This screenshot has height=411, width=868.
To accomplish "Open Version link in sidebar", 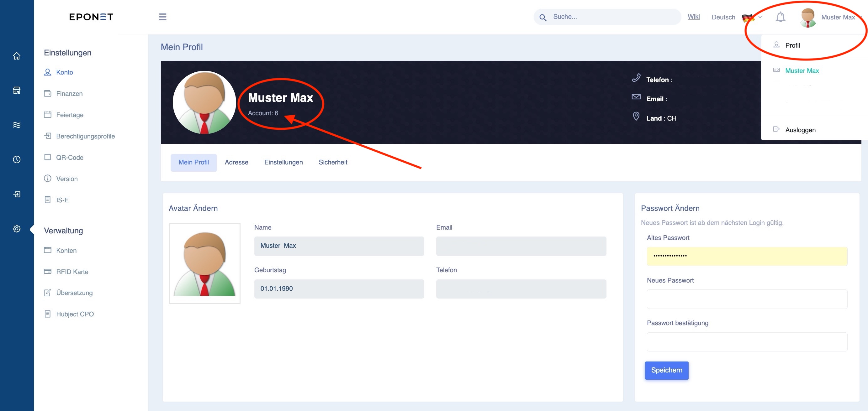I will (x=67, y=179).
